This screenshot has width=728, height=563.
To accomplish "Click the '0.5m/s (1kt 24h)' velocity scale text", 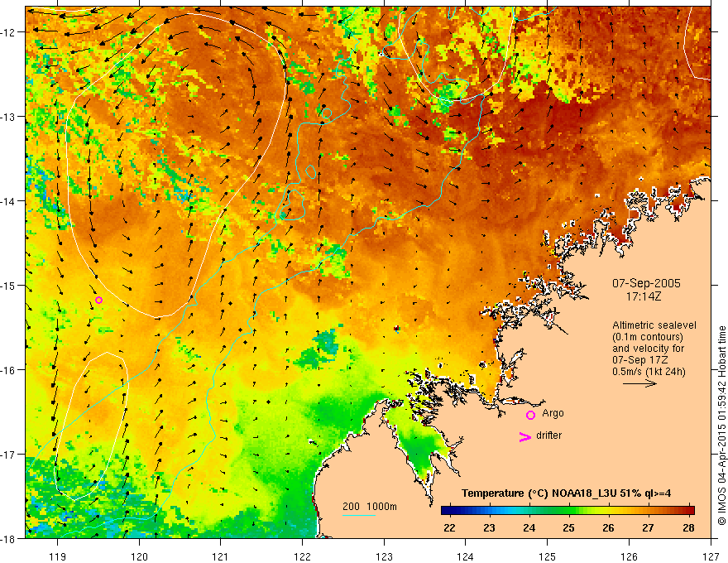I will (649, 372).
